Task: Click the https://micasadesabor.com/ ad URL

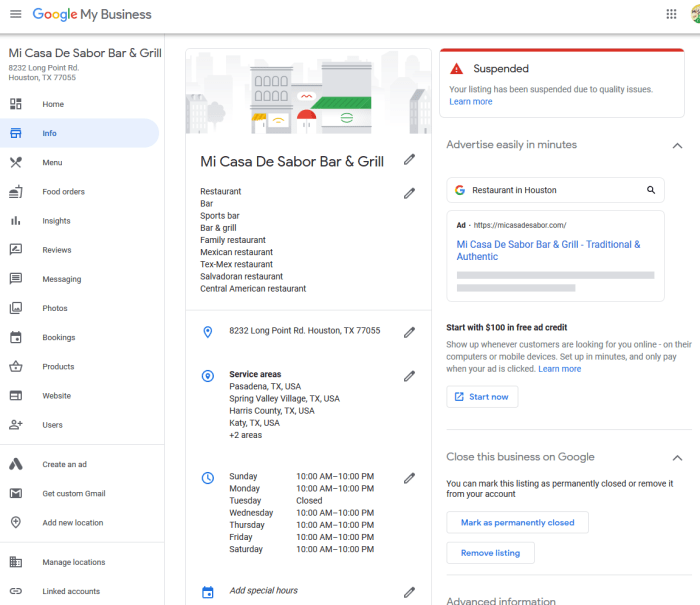Action: tap(520, 225)
